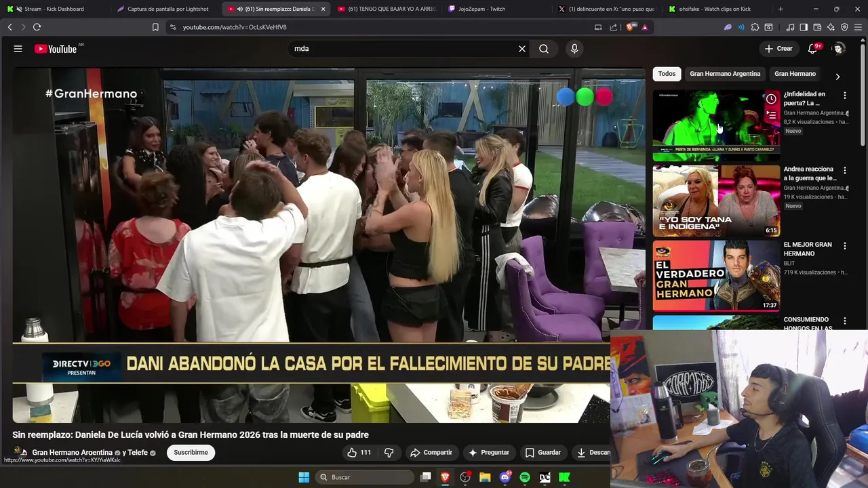Screen dimensions: 868x488
Task: Select the Gran Hermano filter chip
Action: click(795, 74)
